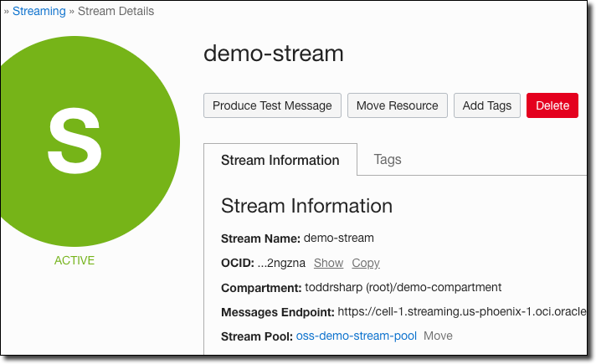Click the Stream Information section heading

tap(306, 206)
